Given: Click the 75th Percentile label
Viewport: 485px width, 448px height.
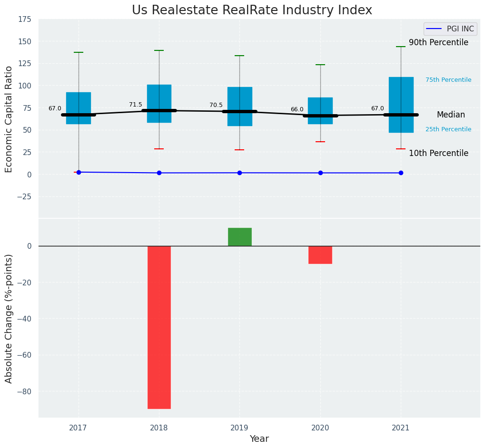Looking at the screenshot, I should tap(448, 80).
